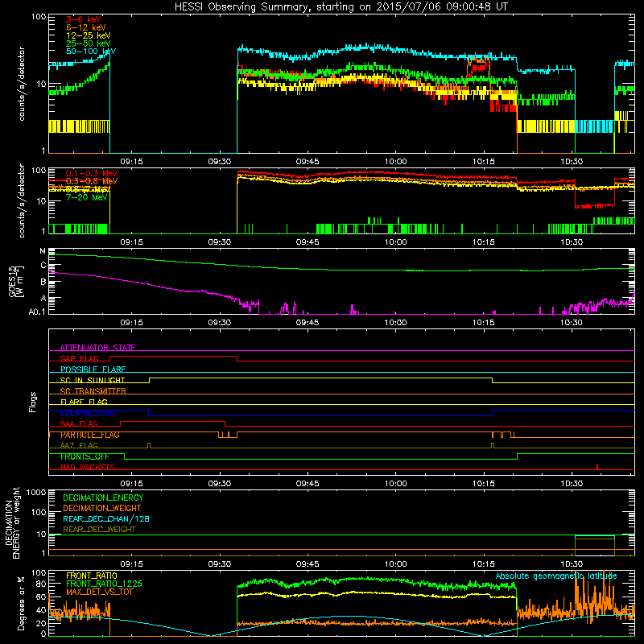
Task: Click the SC_IN_SUNLIGHT label
Action: tap(93, 380)
